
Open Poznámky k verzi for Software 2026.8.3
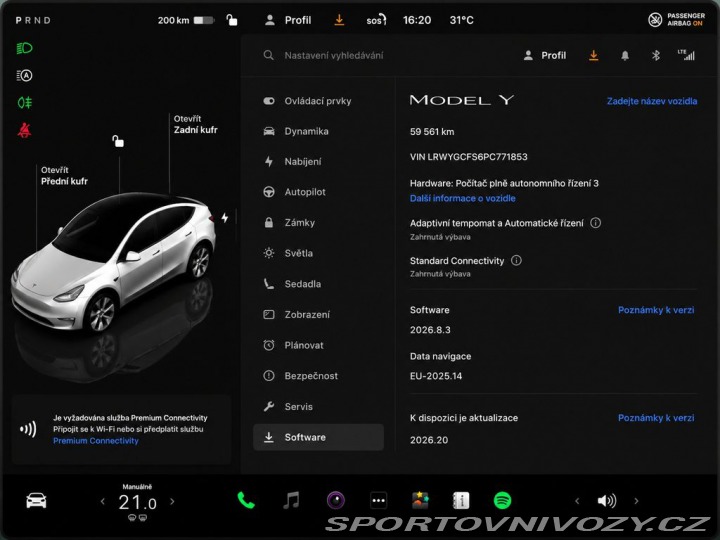(656, 310)
